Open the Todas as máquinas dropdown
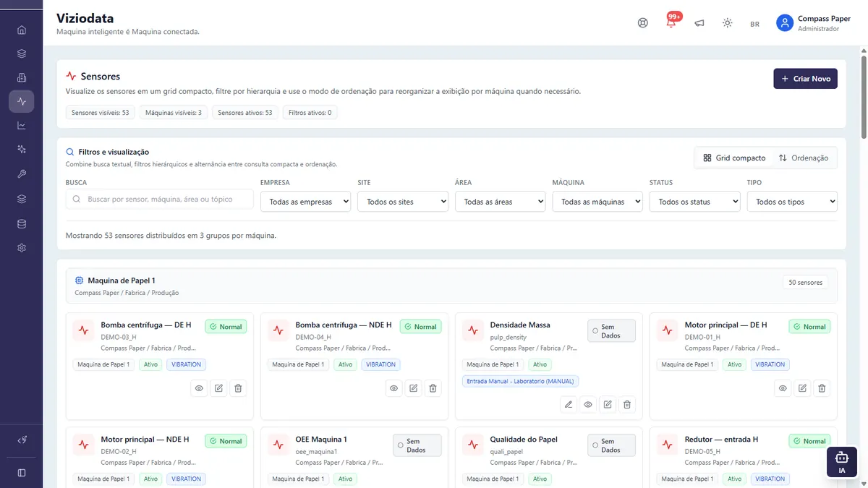Screen dimensions: 868x488 tap(597, 202)
